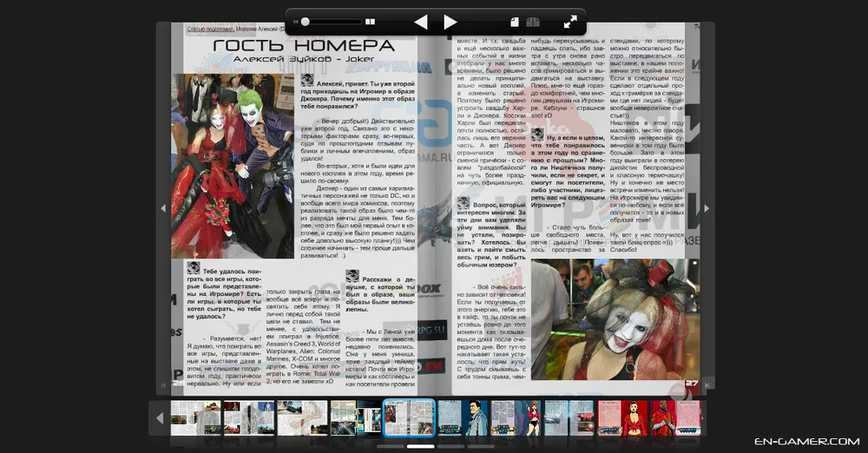Switch to double page spread view
This screenshot has height=453, width=868.
coord(533,22)
